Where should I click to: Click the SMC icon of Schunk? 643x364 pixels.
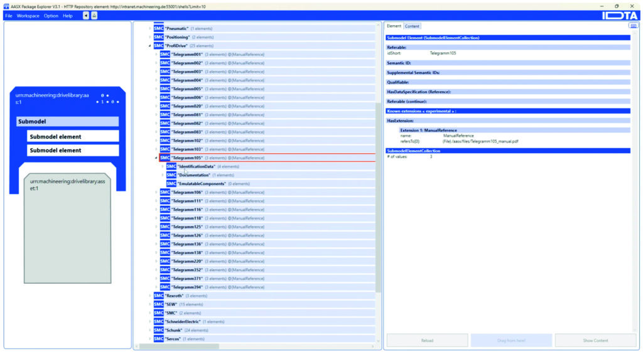coord(158,330)
